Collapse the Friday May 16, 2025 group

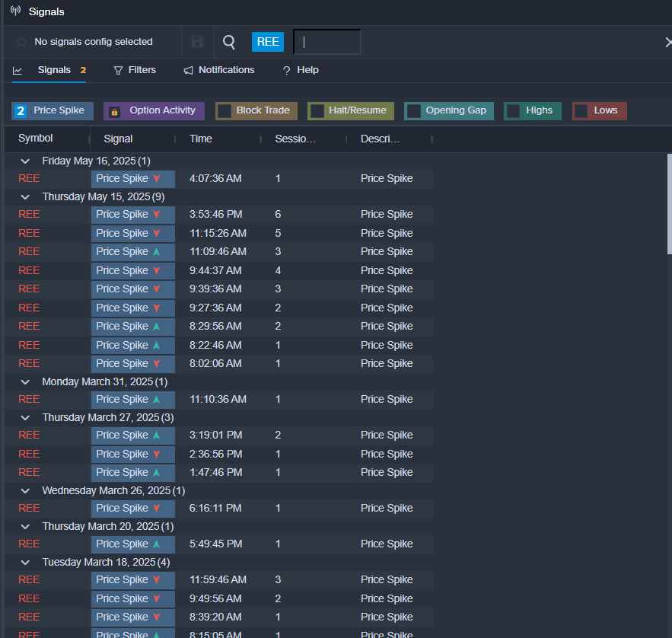point(25,161)
